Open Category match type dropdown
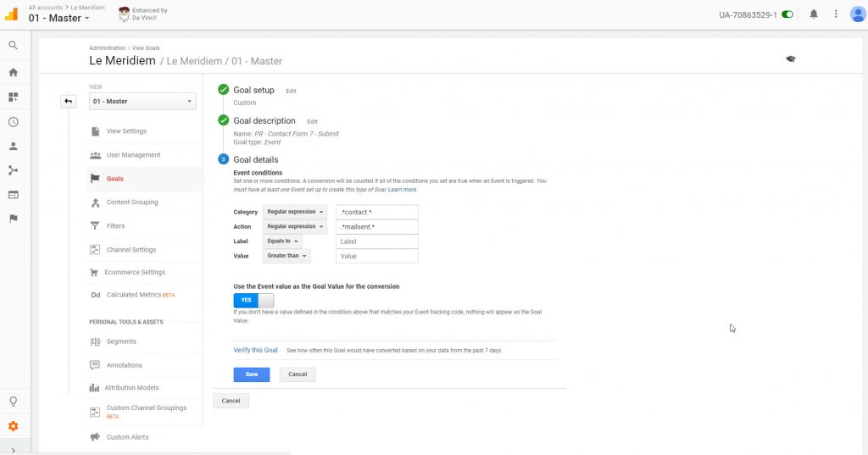The image size is (868, 455). click(294, 212)
